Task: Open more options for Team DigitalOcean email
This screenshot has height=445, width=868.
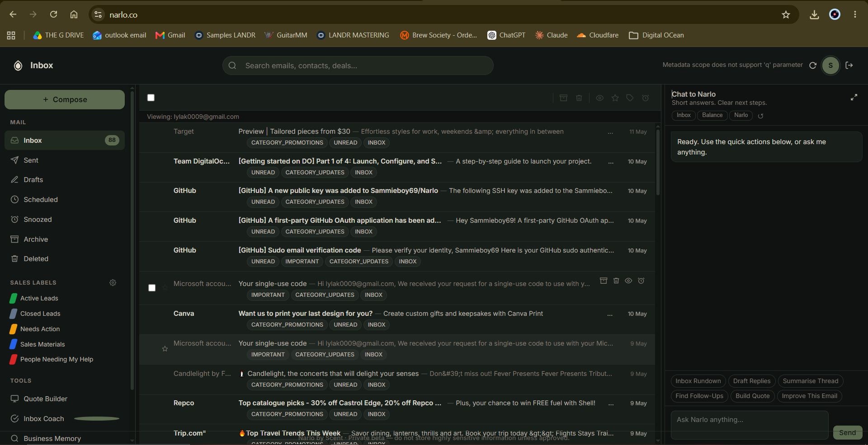Action: tap(611, 162)
